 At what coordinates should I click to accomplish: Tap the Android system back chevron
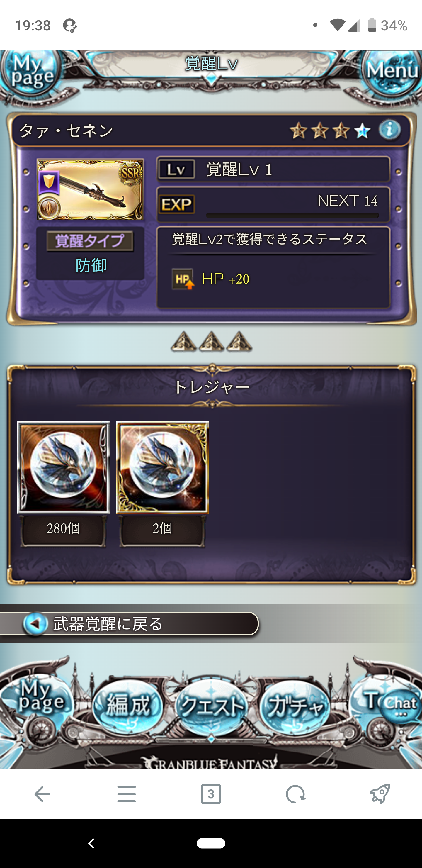click(x=91, y=843)
